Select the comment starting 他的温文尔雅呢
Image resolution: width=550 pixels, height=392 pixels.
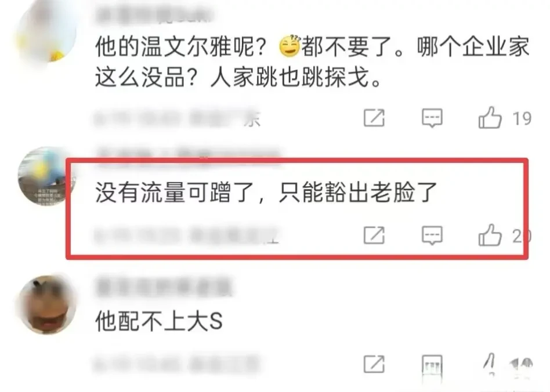coord(312,61)
